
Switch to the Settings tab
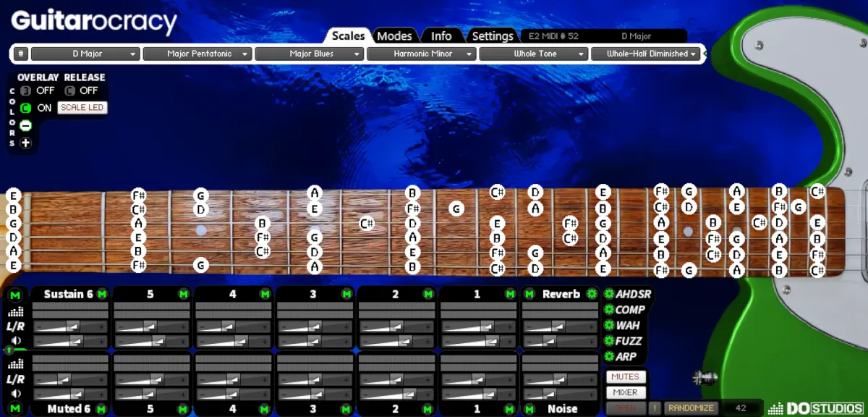click(492, 35)
